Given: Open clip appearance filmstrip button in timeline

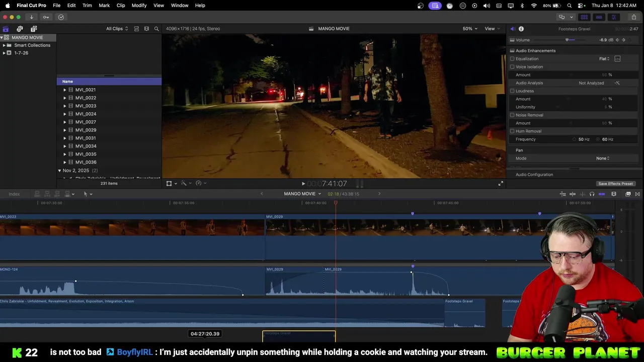Looking at the screenshot, I should [614, 194].
